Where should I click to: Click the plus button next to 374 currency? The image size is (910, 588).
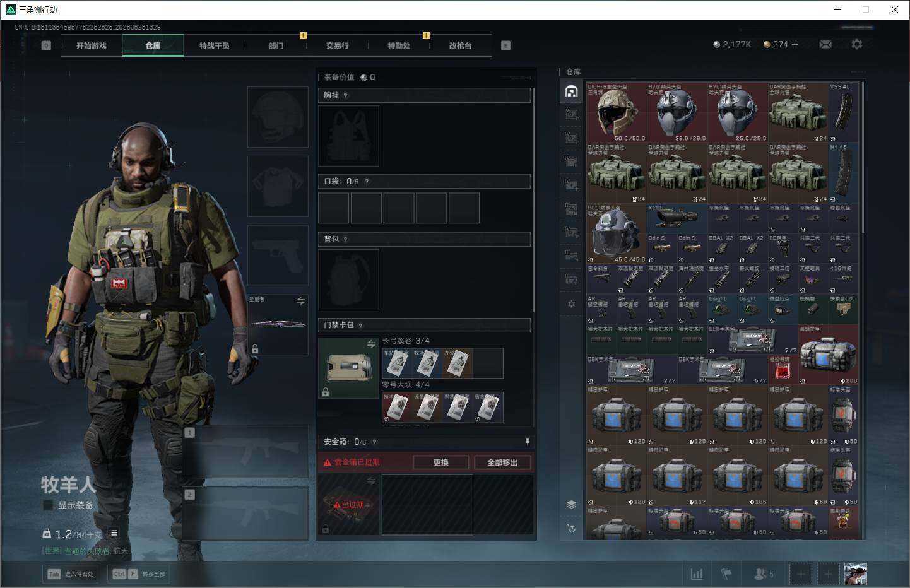click(795, 44)
